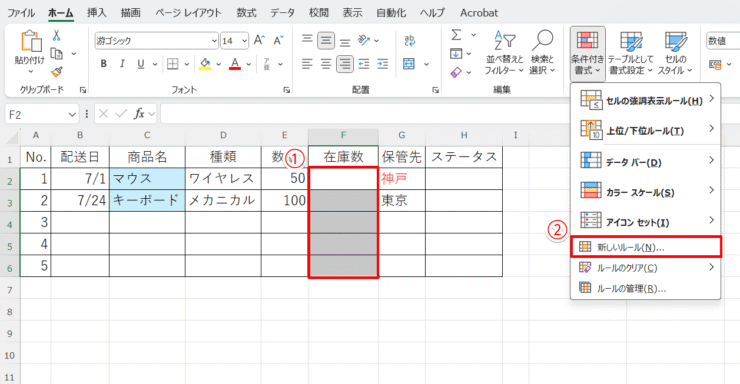Open number format dropdown showing 数値
The height and width of the screenshot is (384, 740).
point(723,41)
